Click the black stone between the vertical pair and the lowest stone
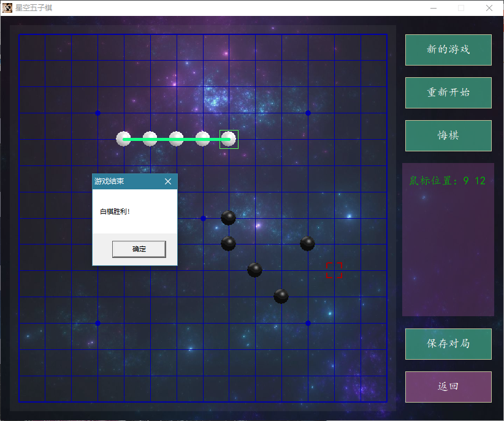504x421 pixels. click(x=254, y=270)
